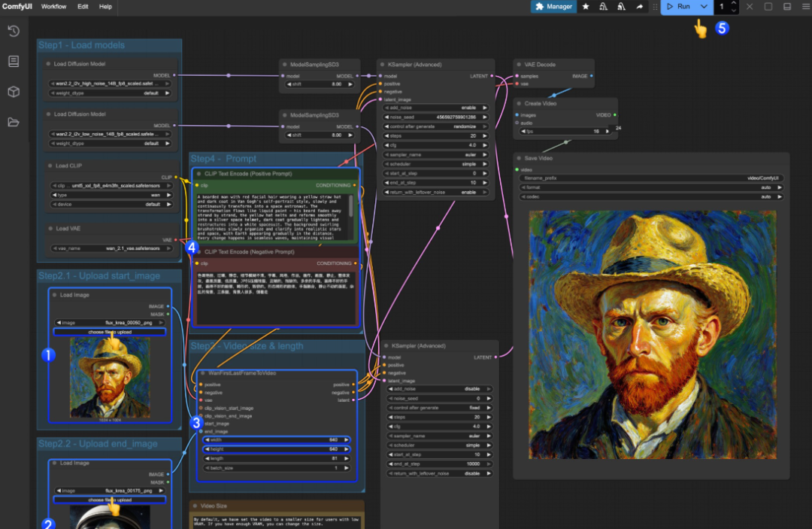This screenshot has width=812, height=529.
Task: Toggle add_noise currently set to enable
Action: pos(436,108)
